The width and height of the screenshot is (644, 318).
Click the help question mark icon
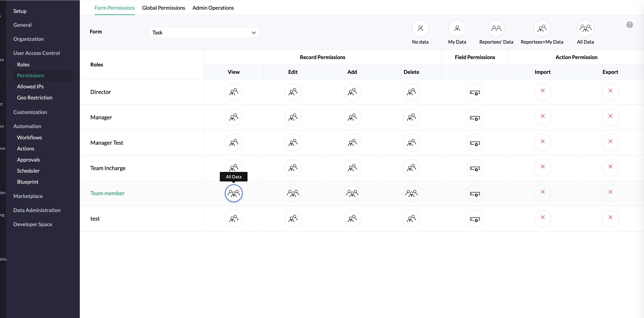(629, 25)
